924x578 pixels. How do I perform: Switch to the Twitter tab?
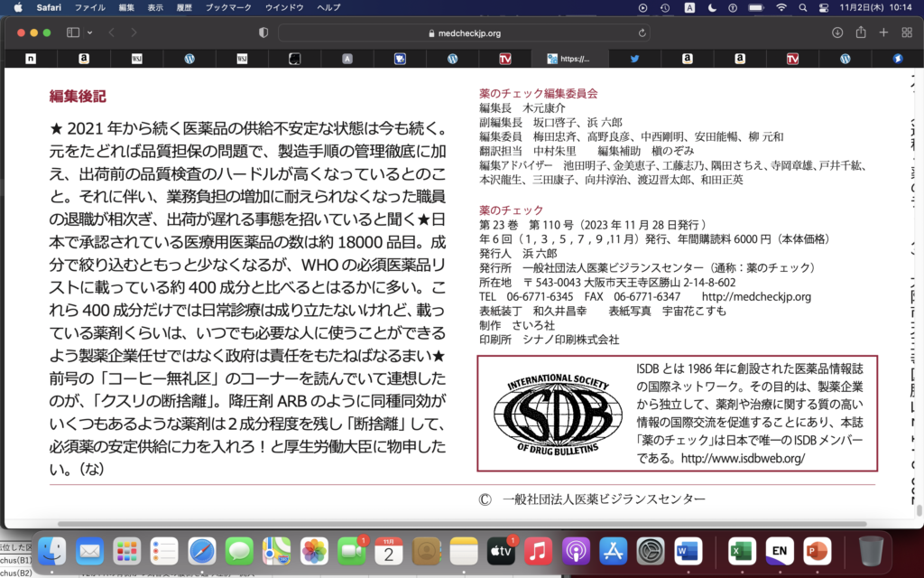634,58
